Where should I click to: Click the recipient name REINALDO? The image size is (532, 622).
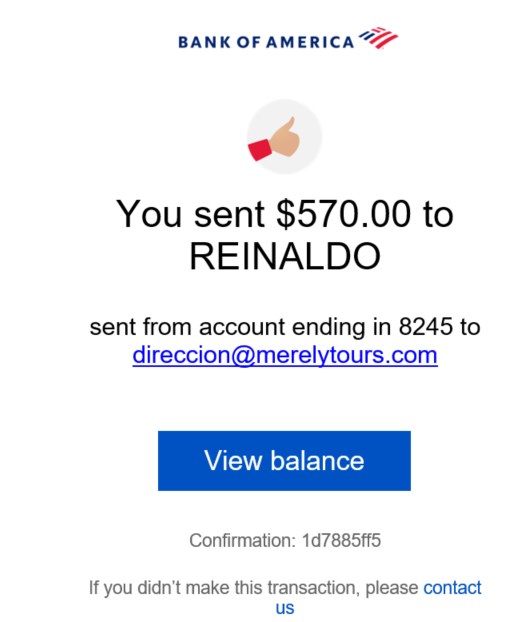[x=285, y=256]
